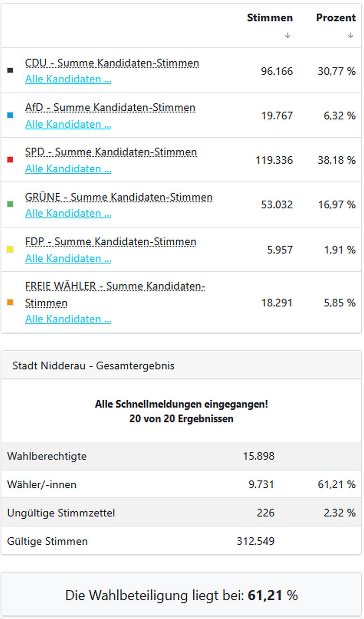The image size is (364, 619).
Task: Open Alle Kandidaten under CDU
Action: pos(68,79)
